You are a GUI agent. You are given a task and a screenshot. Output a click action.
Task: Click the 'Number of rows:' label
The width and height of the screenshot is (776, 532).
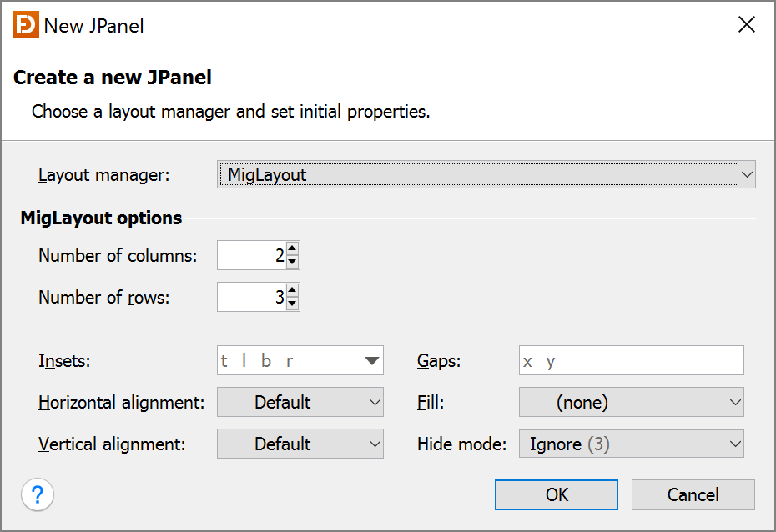tap(104, 297)
